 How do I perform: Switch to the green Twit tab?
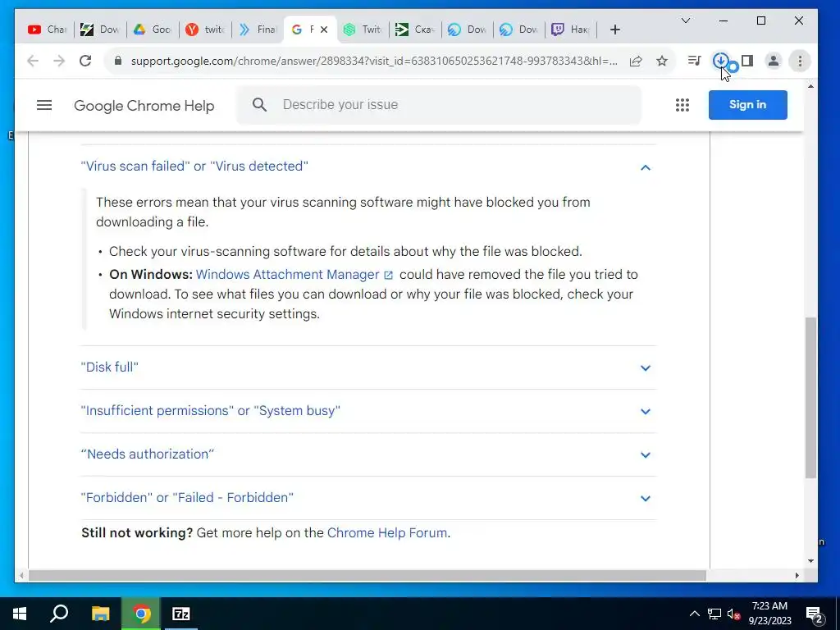(x=363, y=30)
